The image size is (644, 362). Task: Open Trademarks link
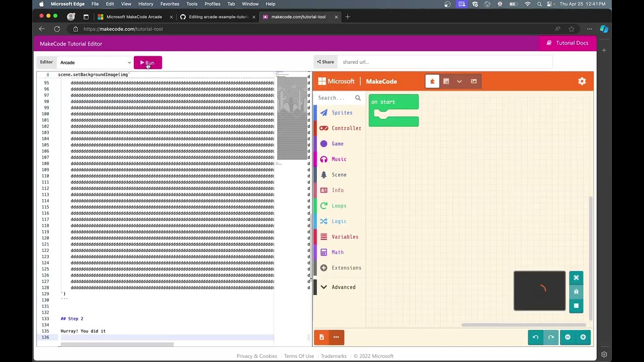coord(334,356)
